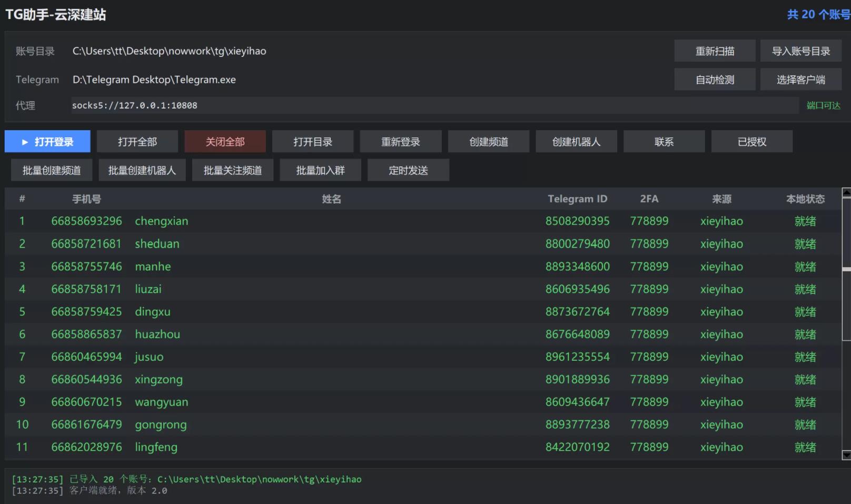Viewport: 851px width, 504px height.
Task: Click the lingfeng account name
Action: coord(156,448)
